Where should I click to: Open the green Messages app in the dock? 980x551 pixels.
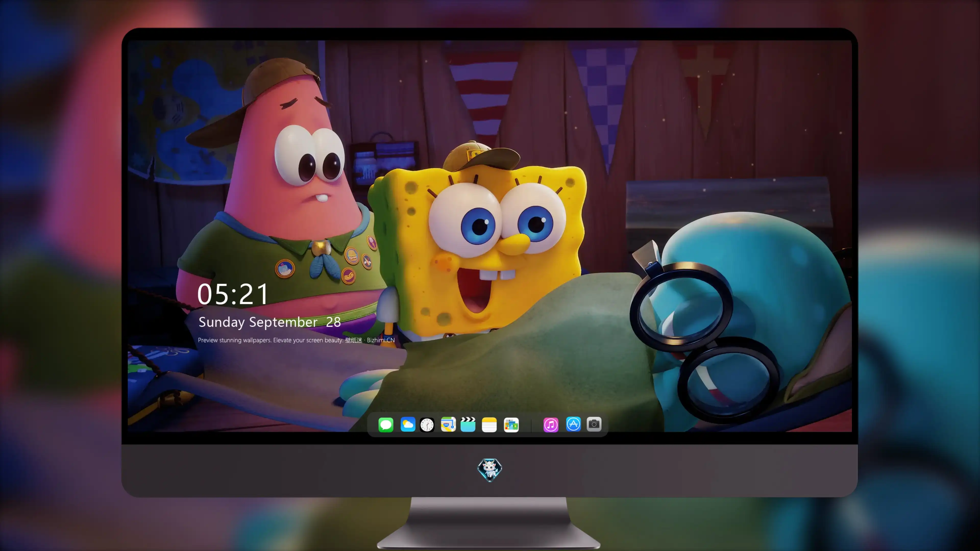point(386,424)
